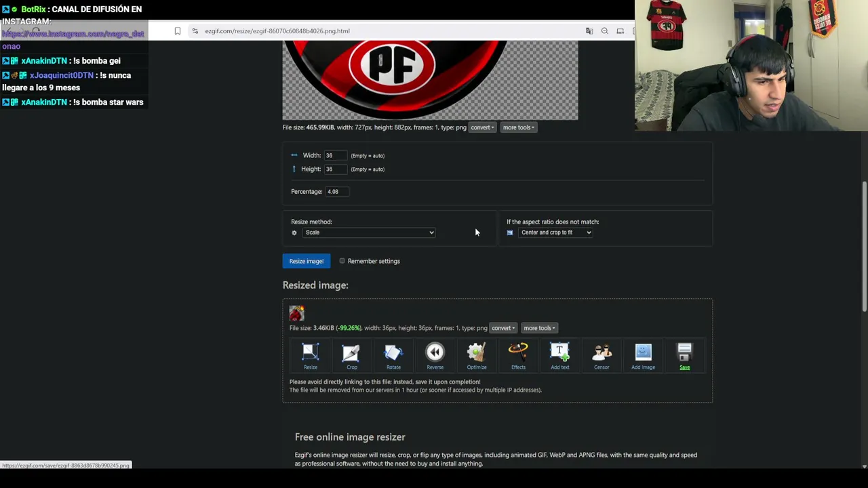Open the Rotate tool icon
This screenshot has width=868, height=488.
(x=393, y=352)
